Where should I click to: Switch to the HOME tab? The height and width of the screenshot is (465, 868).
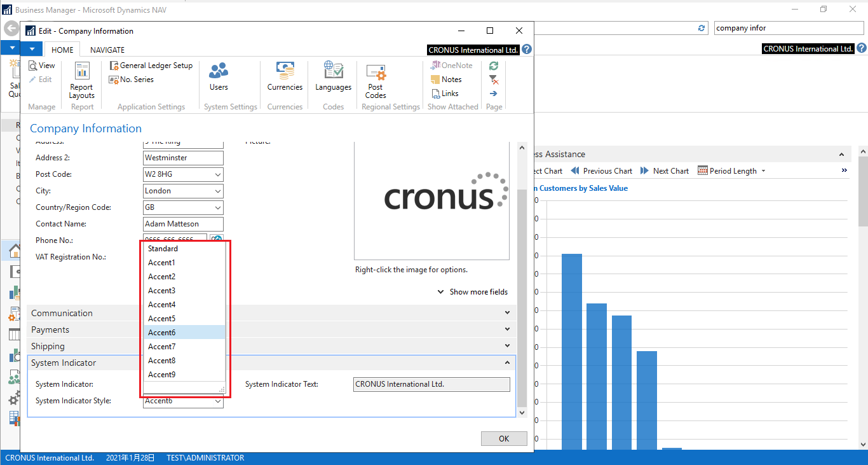(62, 50)
